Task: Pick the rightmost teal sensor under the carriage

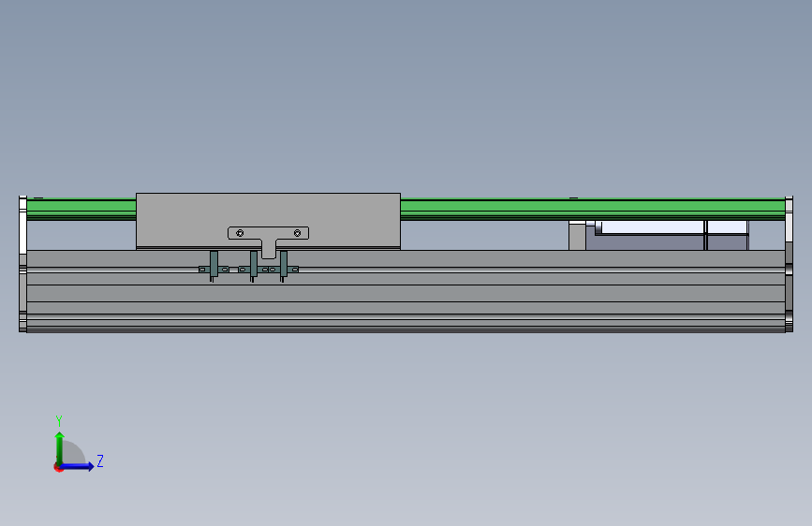Action: [283, 265]
